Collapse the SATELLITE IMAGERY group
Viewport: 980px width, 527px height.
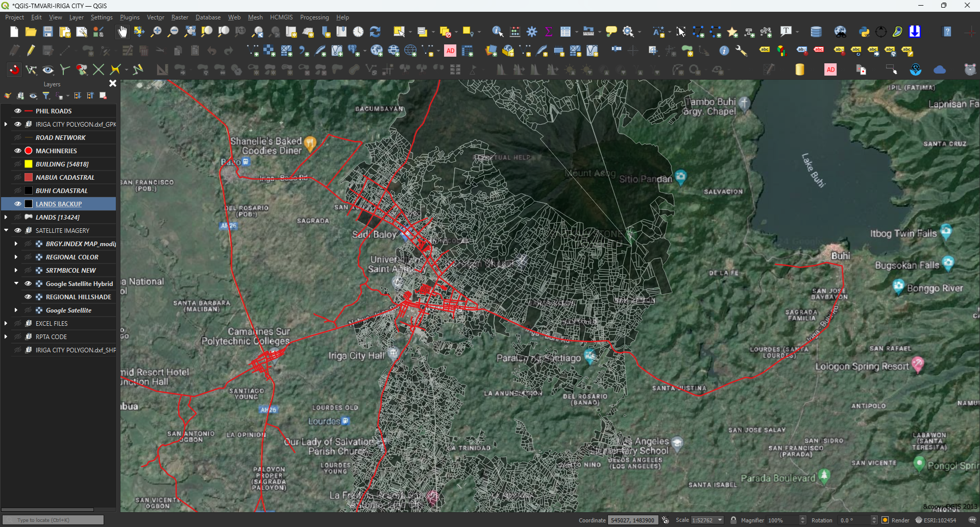pyautogui.click(x=6, y=230)
